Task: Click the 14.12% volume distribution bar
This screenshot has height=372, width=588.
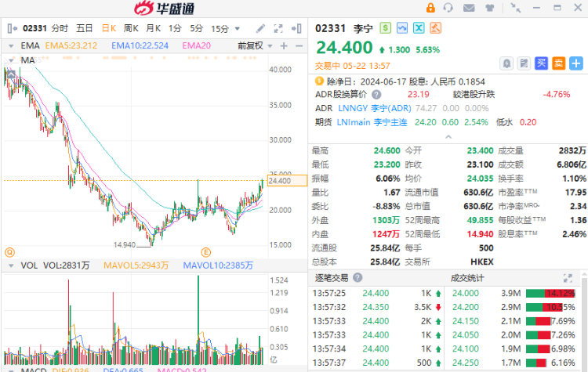Action: pyautogui.click(x=550, y=294)
